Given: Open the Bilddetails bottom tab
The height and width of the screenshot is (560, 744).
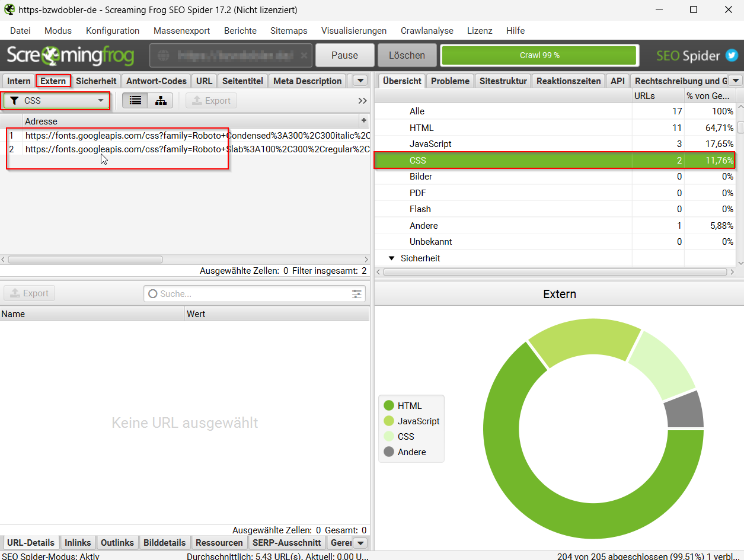Looking at the screenshot, I should pyautogui.click(x=165, y=543).
